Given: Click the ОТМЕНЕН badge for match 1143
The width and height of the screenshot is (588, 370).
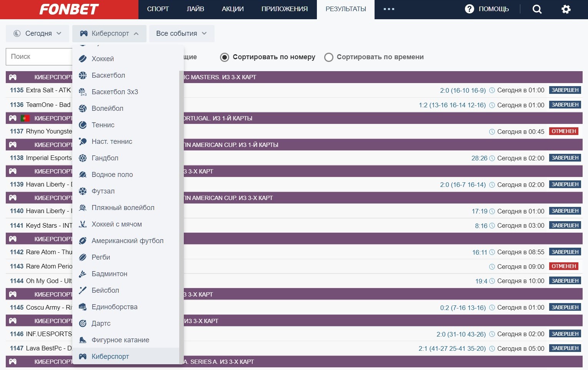Looking at the screenshot, I should [x=564, y=267].
